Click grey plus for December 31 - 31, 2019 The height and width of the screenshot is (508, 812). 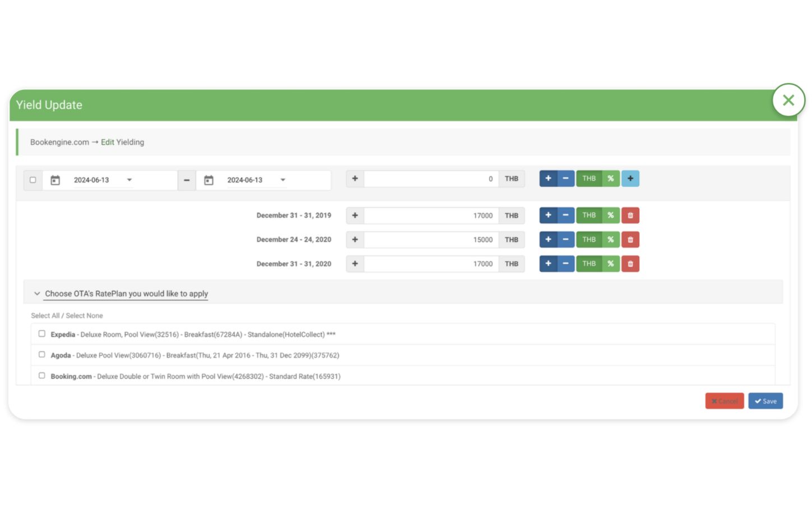[355, 216]
